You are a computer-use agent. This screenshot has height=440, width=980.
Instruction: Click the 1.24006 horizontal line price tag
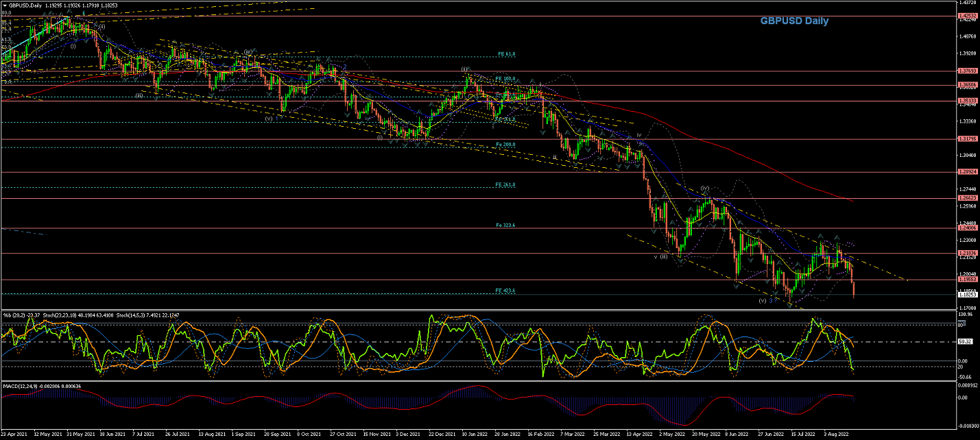pos(968,228)
